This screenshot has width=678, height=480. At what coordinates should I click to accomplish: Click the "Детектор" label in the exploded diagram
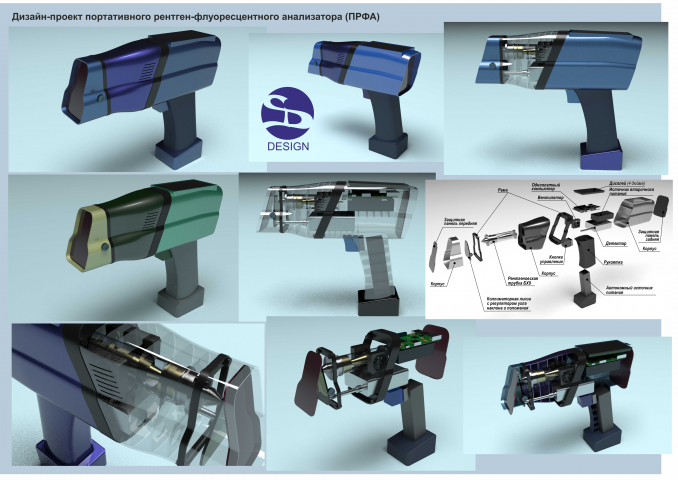616,243
